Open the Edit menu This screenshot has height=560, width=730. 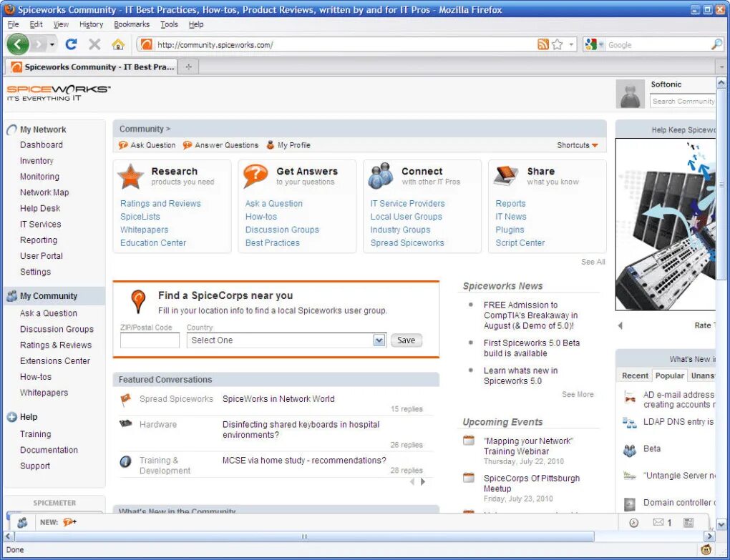(36, 24)
